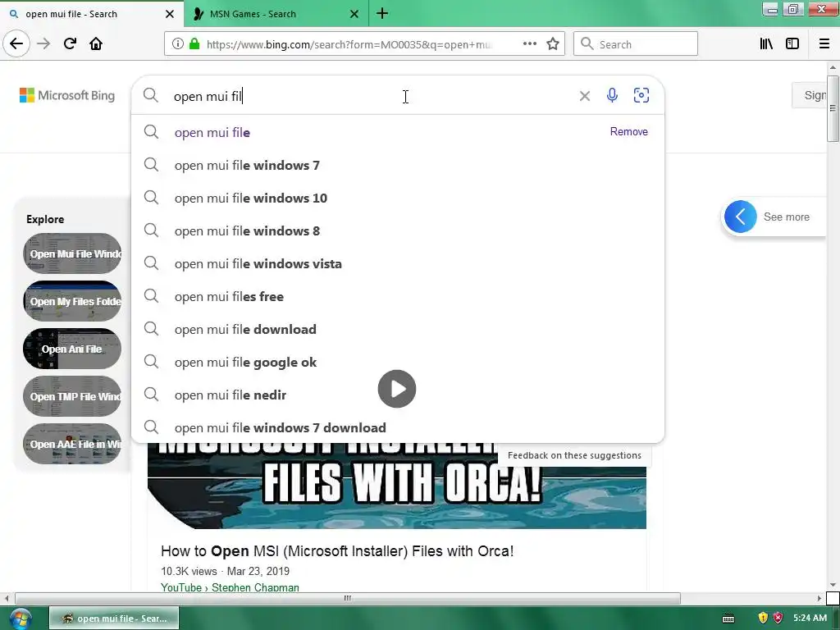840x630 pixels.
Task: Choose suggestion 'open mui file windows vista'
Action: point(398,263)
